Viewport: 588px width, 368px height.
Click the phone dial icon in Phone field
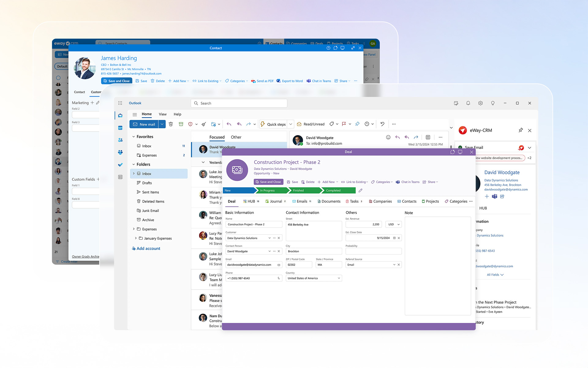coord(279,278)
